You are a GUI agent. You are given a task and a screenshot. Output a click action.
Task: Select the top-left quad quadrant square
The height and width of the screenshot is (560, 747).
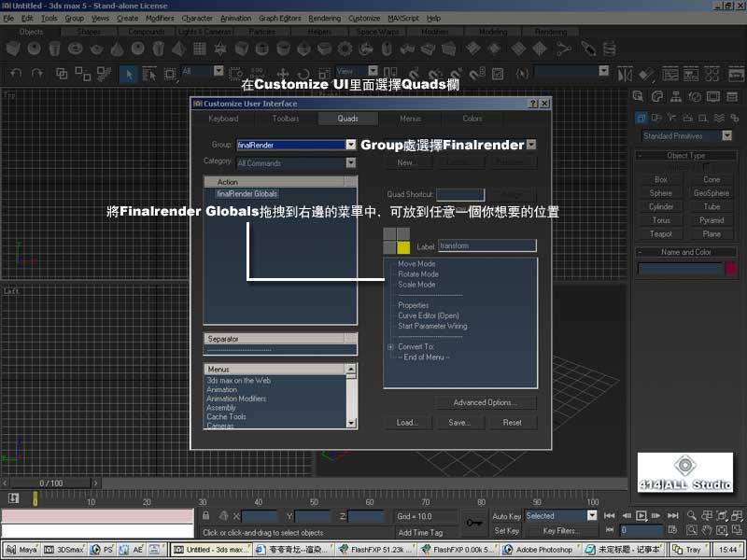click(389, 233)
